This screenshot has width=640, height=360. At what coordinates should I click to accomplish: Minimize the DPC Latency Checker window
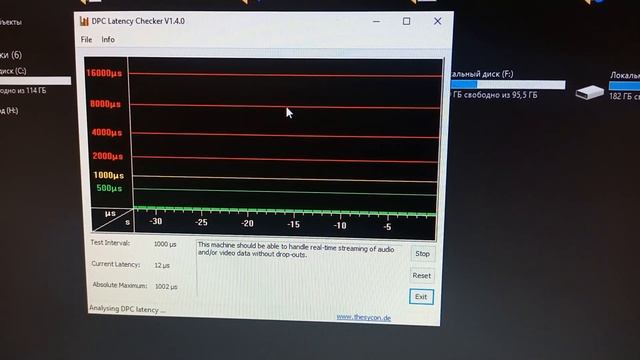[376, 21]
